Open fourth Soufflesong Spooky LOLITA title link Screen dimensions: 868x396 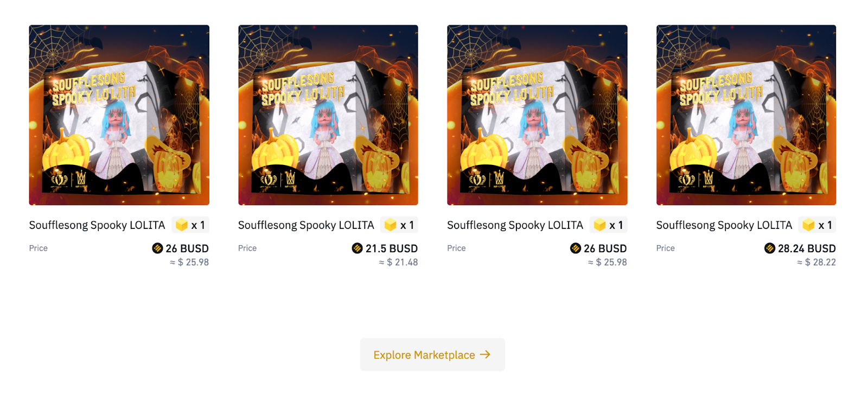(x=724, y=225)
